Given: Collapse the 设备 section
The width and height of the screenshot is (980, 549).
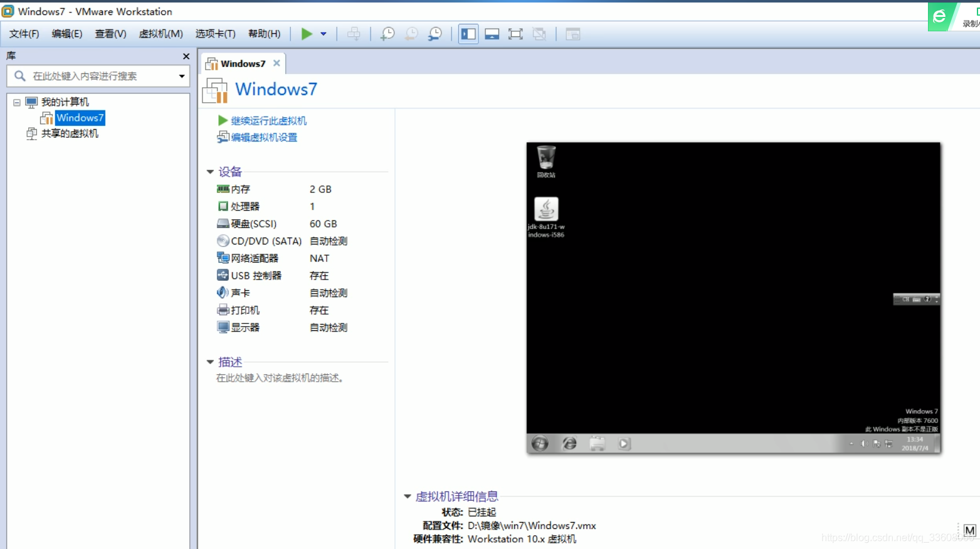Looking at the screenshot, I should pyautogui.click(x=210, y=172).
